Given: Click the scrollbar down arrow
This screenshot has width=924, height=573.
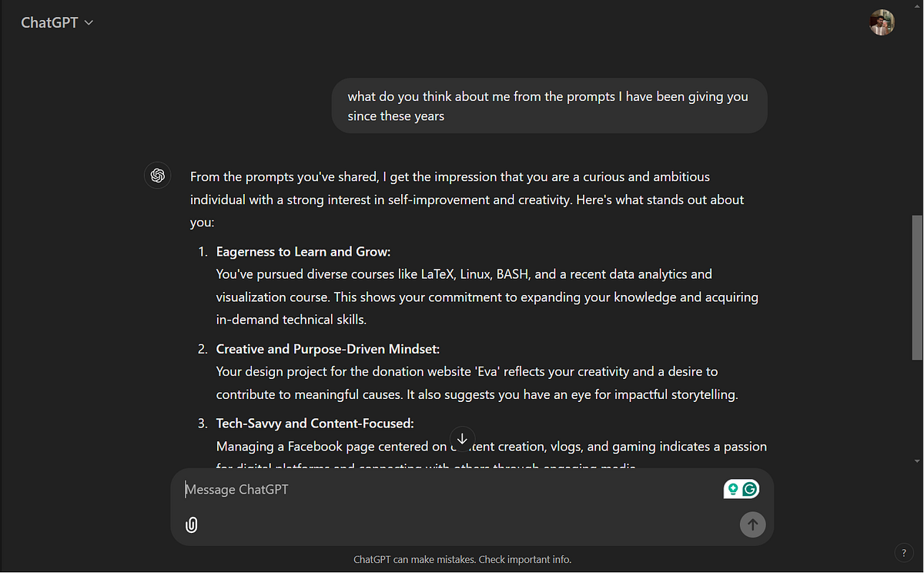Looking at the screenshot, I should click(916, 461).
